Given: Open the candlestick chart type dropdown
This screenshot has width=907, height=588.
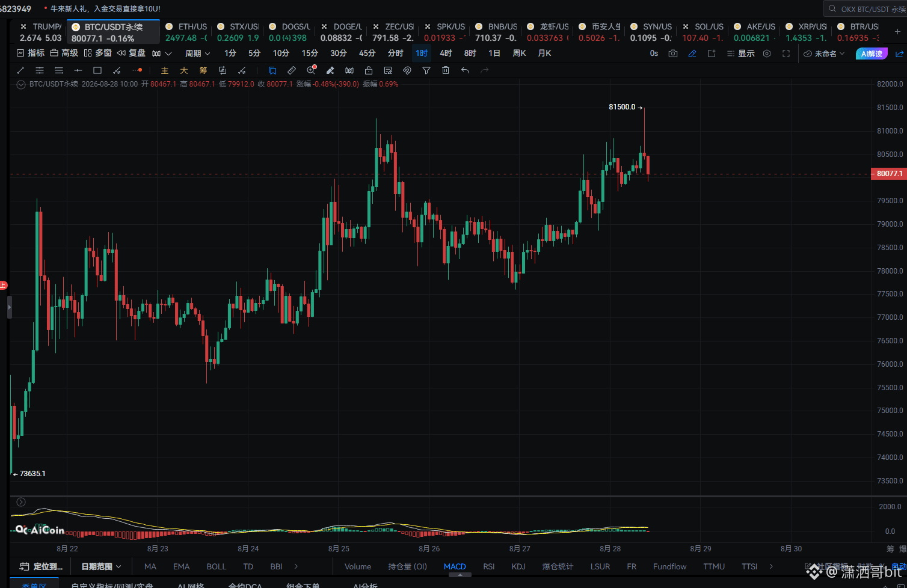Looking at the screenshot, I should click(x=162, y=54).
